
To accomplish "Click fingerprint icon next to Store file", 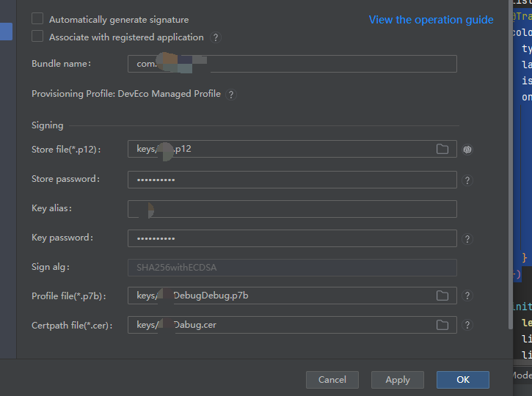I will click(467, 150).
